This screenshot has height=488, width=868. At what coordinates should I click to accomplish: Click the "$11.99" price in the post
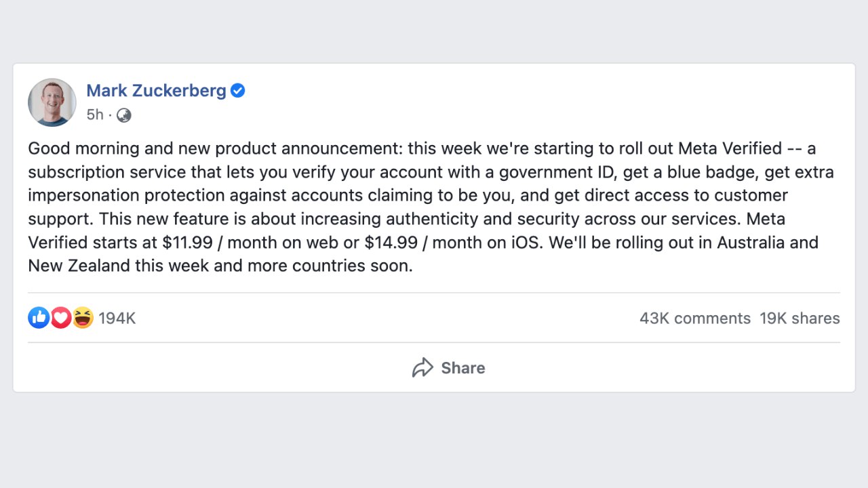point(186,243)
